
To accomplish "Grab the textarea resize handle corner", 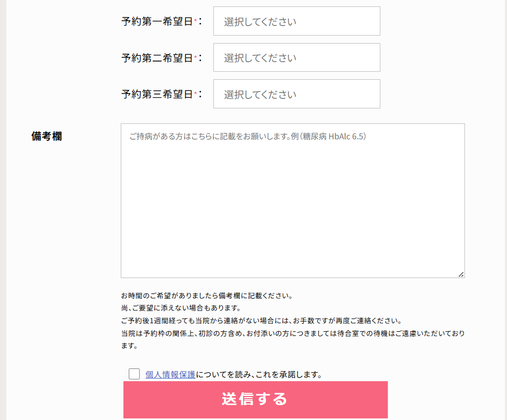I will (x=461, y=275).
